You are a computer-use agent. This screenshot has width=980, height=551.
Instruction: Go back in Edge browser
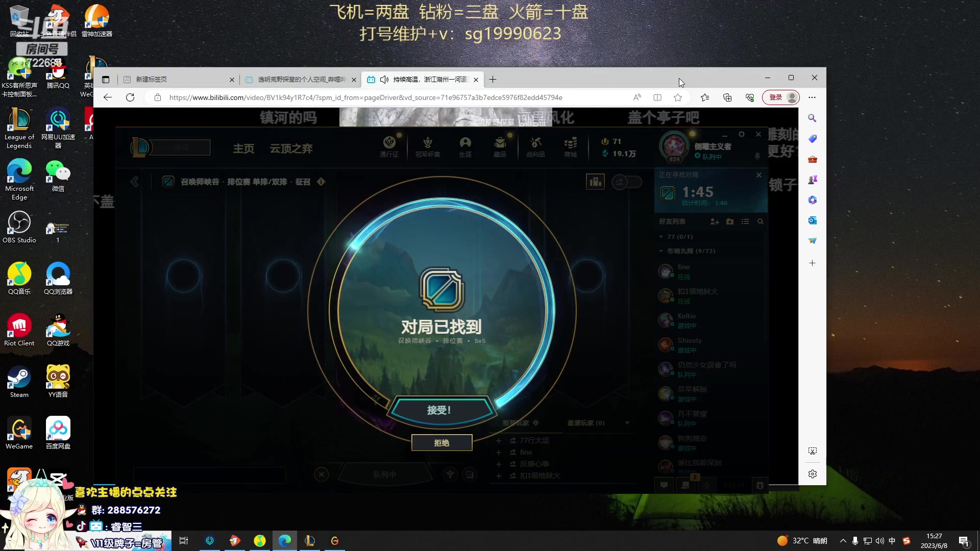point(108,97)
